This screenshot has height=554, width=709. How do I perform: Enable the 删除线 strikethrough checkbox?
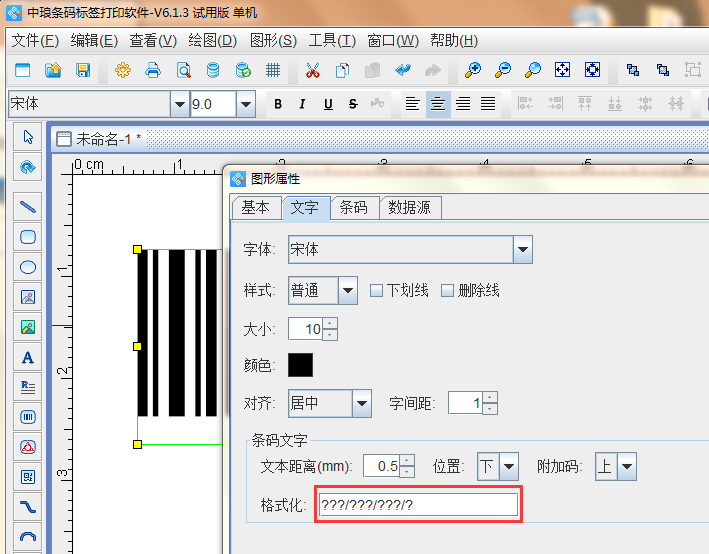[447, 291]
